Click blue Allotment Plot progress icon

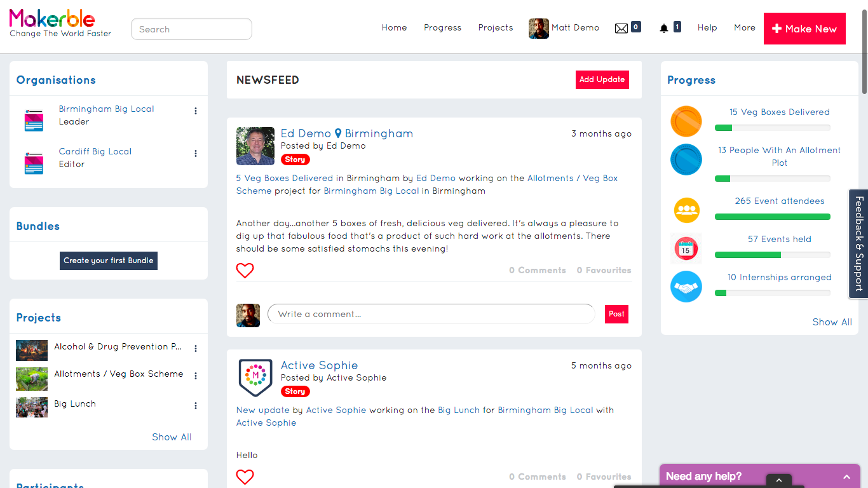(x=686, y=159)
